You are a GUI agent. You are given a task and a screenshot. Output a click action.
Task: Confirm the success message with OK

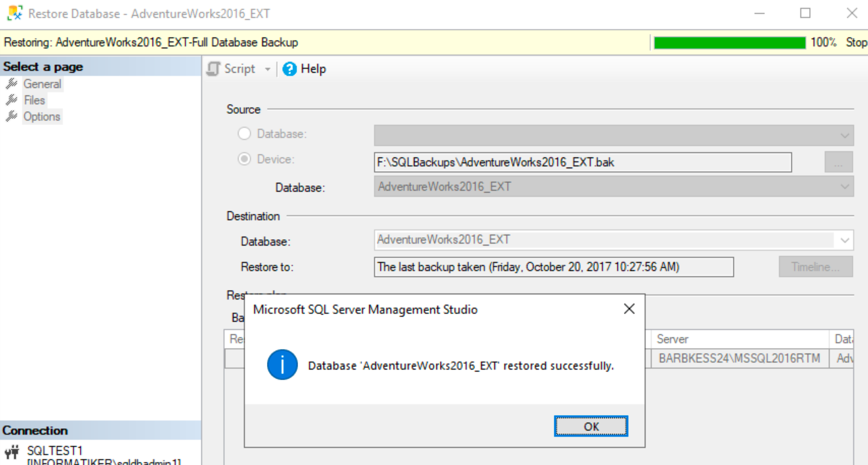point(591,426)
